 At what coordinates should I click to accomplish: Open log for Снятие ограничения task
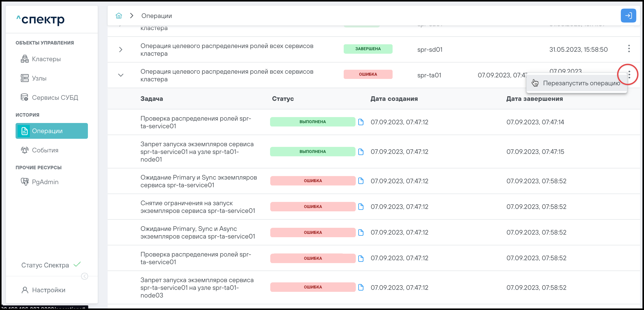coord(361,207)
